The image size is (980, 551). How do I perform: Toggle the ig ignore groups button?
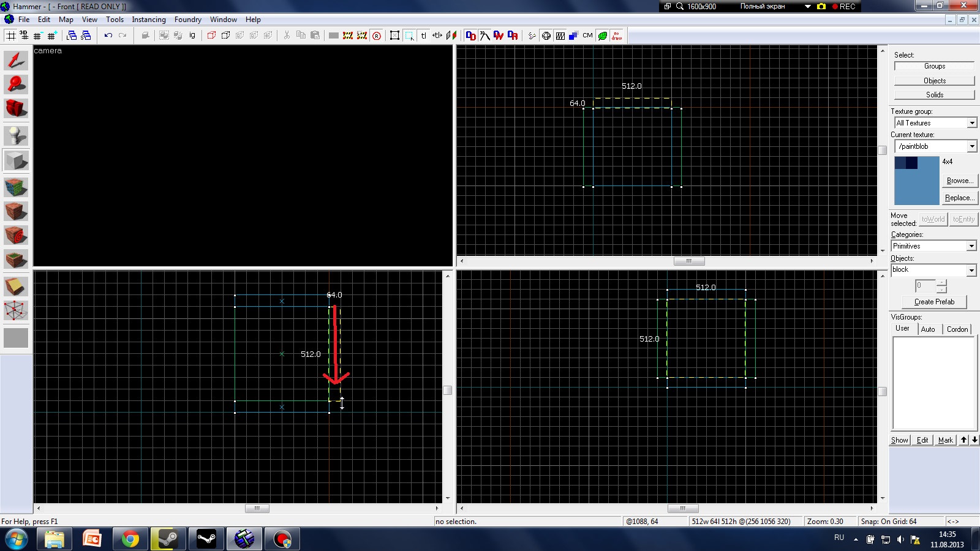point(192,36)
